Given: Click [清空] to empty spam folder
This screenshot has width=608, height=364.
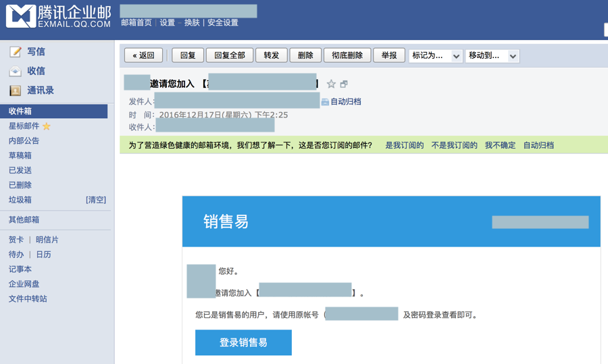Looking at the screenshot, I should [96, 200].
